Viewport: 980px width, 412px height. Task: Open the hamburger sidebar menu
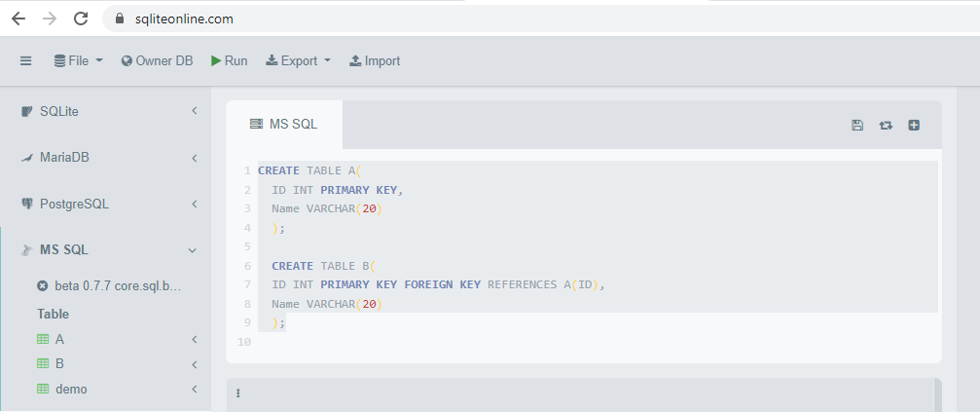pos(25,60)
